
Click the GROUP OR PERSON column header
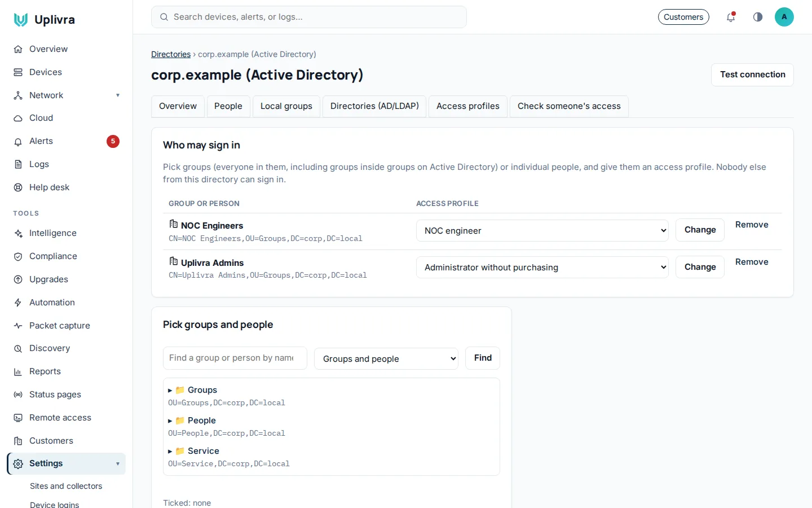(204, 203)
